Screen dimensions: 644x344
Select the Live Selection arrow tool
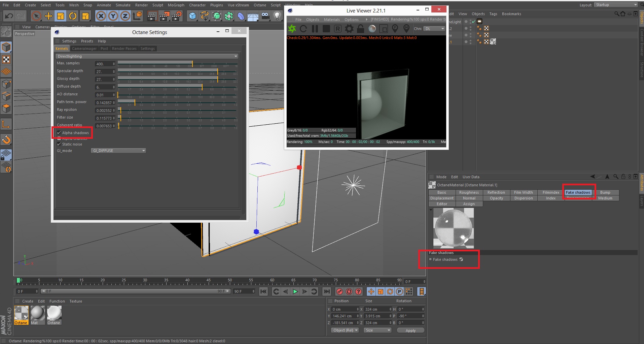[36, 16]
